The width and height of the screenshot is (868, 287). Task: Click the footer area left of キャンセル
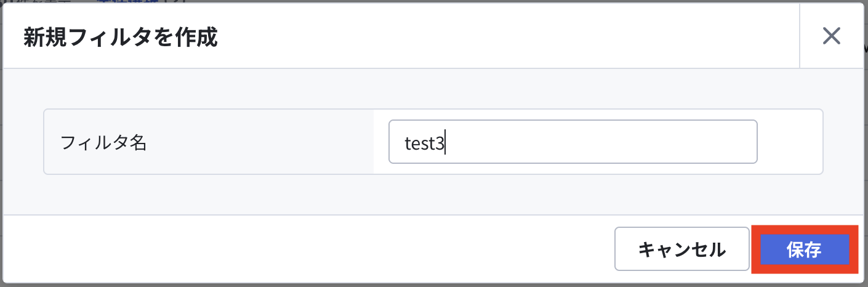(308, 249)
